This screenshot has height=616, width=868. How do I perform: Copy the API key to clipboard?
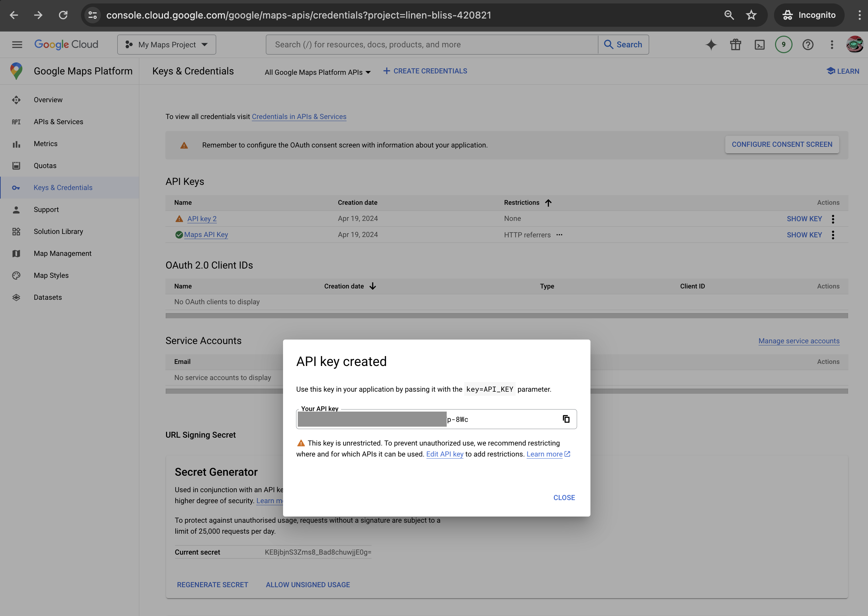566,419
